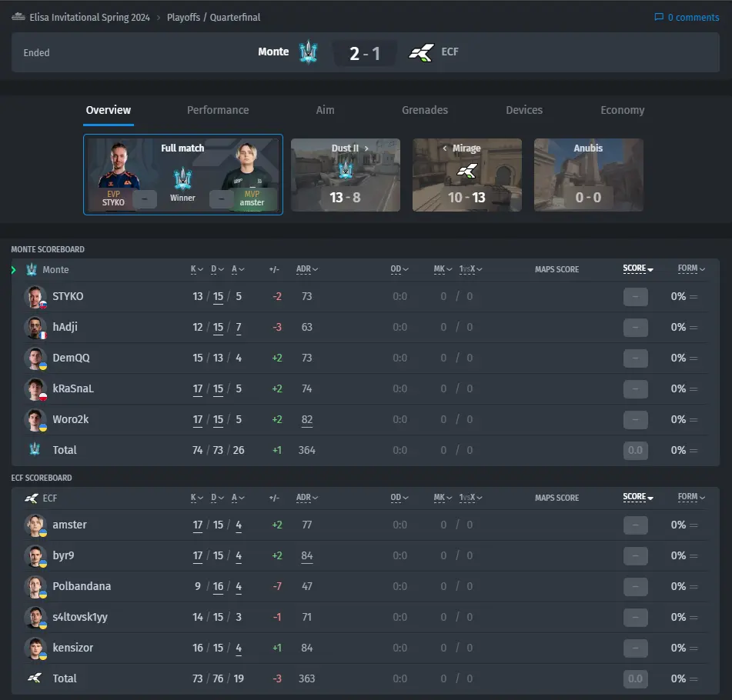Click the Monte logo in the Monte Total row

pos(35,449)
